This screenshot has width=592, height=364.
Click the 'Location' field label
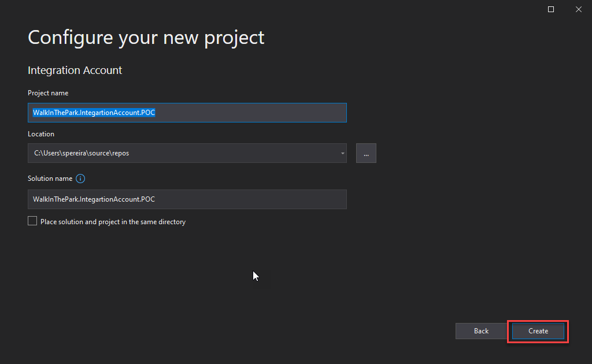click(x=41, y=134)
